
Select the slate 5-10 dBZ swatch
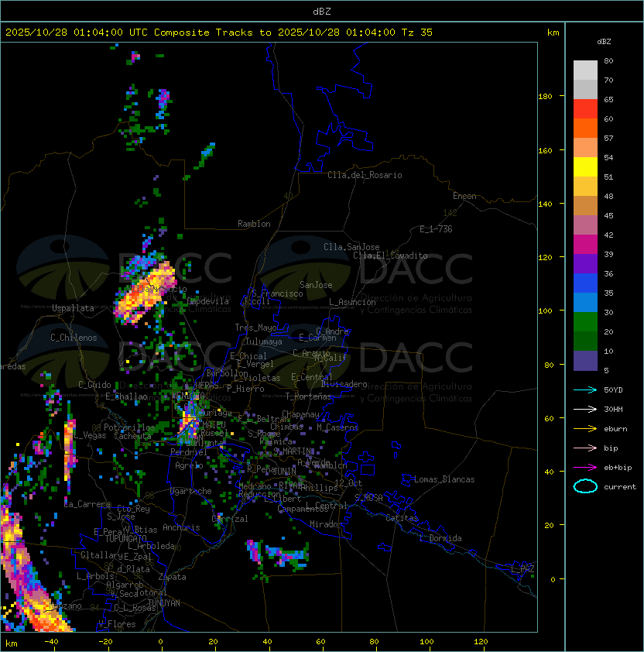(585, 361)
